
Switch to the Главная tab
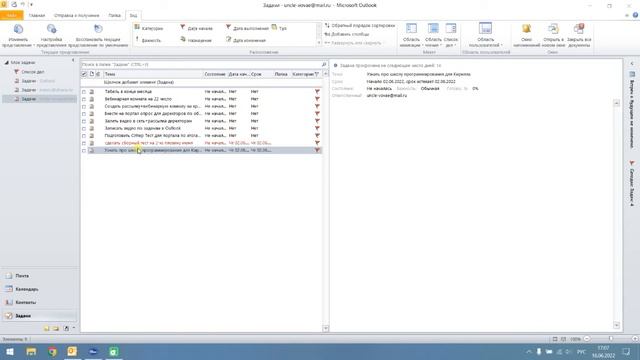coord(37,16)
